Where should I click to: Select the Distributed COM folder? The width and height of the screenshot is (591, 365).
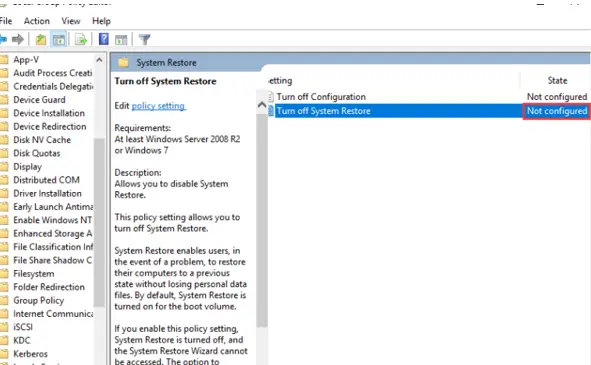tap(46, 180)
